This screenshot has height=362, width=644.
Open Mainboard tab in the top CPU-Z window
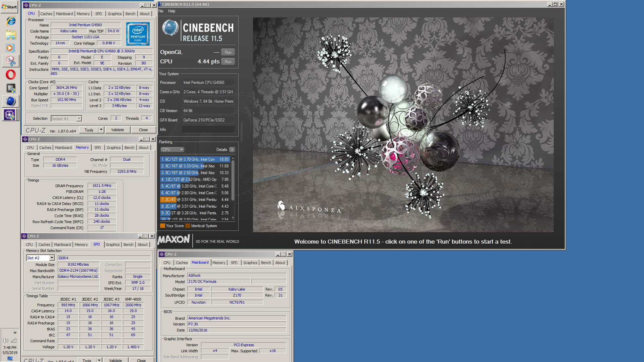click(64, 14)
